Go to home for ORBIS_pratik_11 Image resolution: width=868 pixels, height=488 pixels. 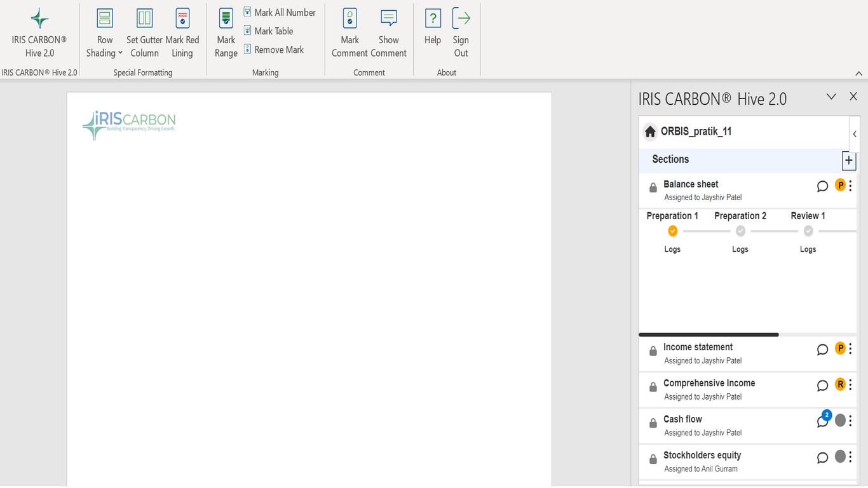tap(650, 132)
